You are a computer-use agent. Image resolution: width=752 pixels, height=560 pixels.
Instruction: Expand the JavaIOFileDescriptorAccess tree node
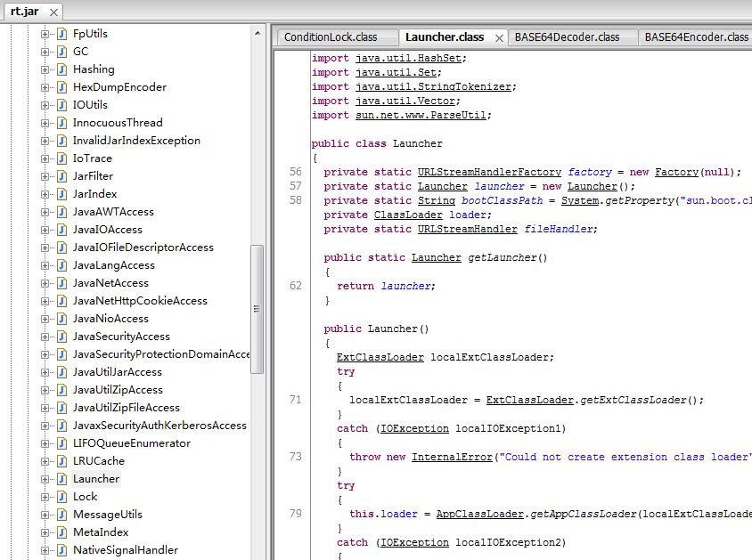45,248
